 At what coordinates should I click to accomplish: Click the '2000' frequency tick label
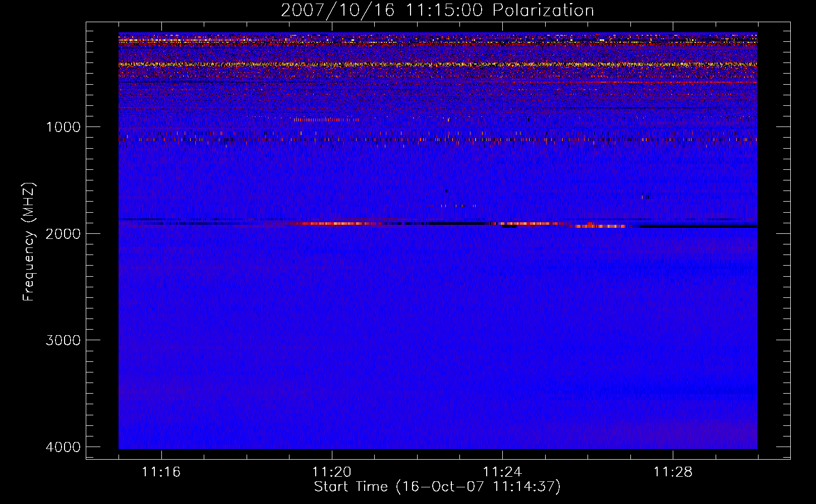point(63,233)
